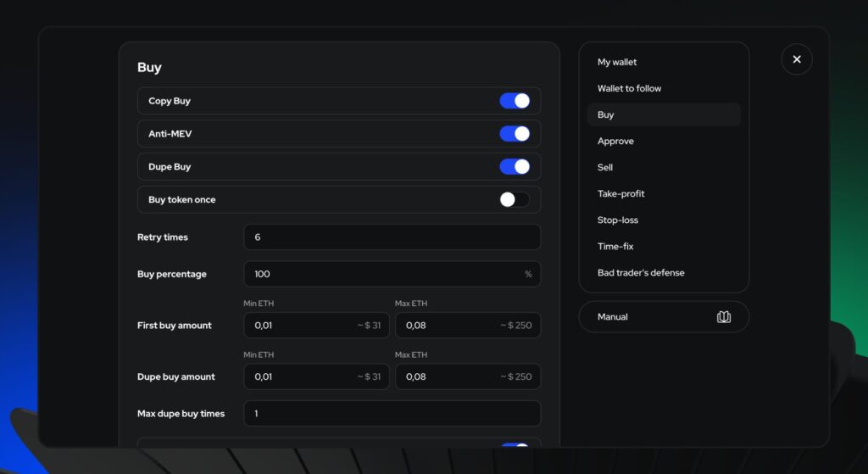Select the Time-fix menu entry

point(615,247)
